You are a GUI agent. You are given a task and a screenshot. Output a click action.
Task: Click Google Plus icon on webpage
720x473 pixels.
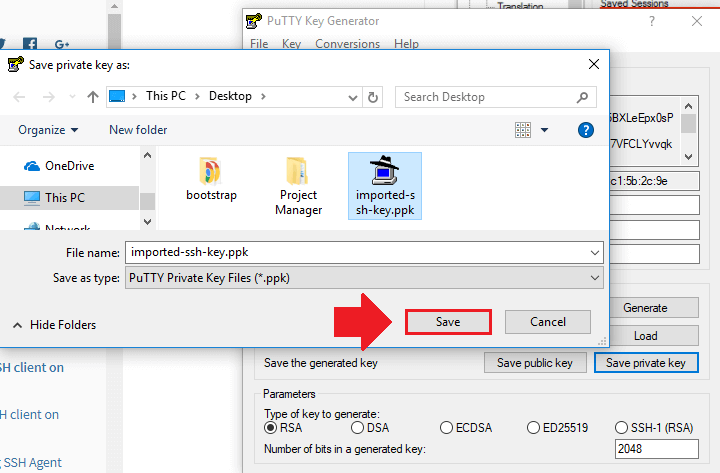coord(62,45)
